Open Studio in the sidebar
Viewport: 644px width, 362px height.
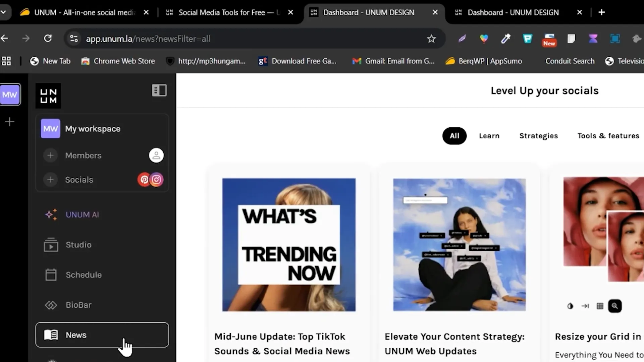tap(78, 245)
